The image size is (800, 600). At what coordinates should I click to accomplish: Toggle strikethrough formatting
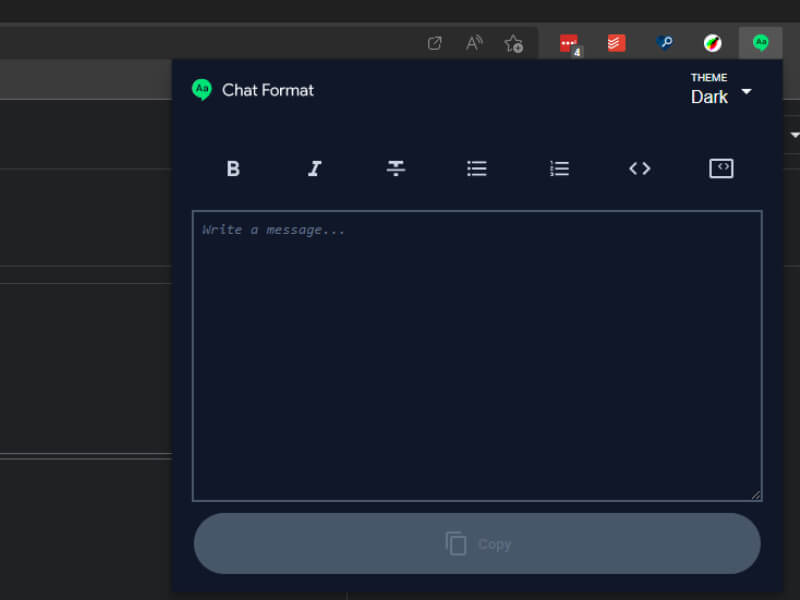pos(395,168)
